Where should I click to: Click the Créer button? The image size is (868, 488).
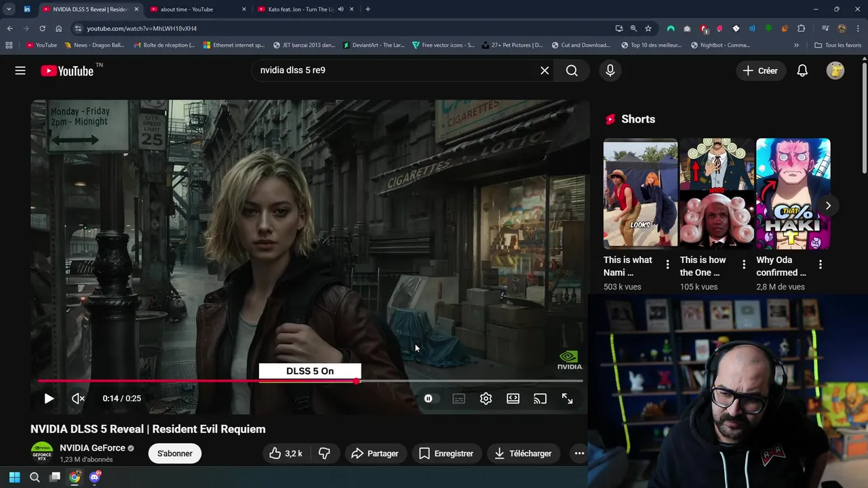760,70
